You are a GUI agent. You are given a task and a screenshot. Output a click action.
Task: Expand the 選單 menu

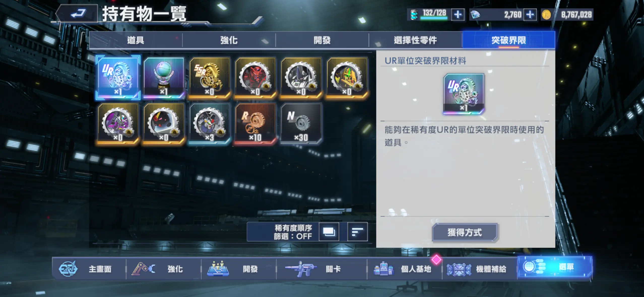[x=555, y=267]
